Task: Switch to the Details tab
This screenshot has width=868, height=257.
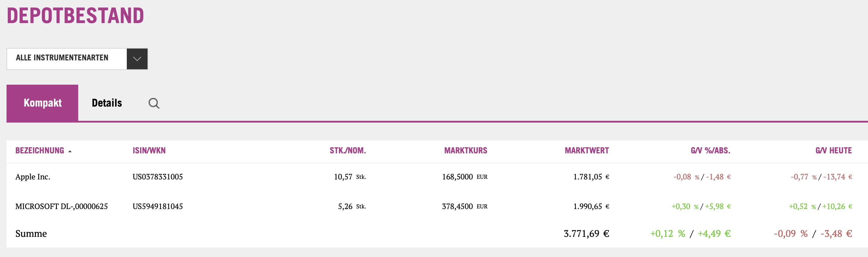Action: coord(107,103)
